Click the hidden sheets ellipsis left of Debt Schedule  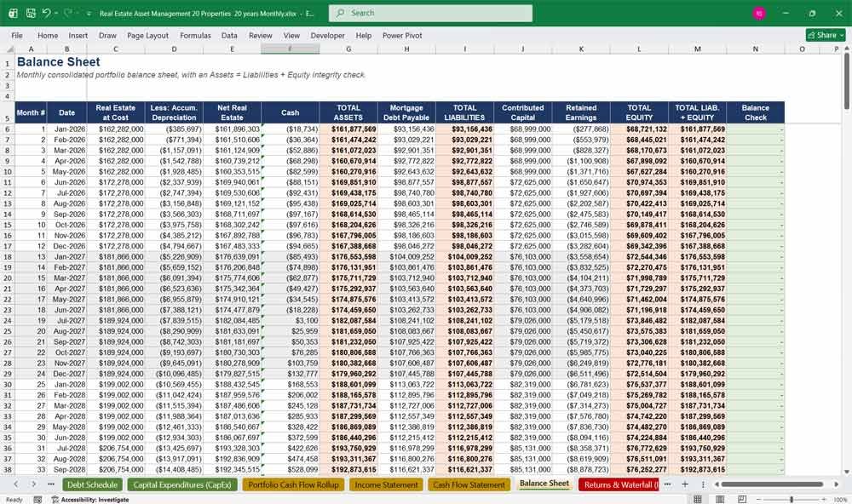pos(51,484)
